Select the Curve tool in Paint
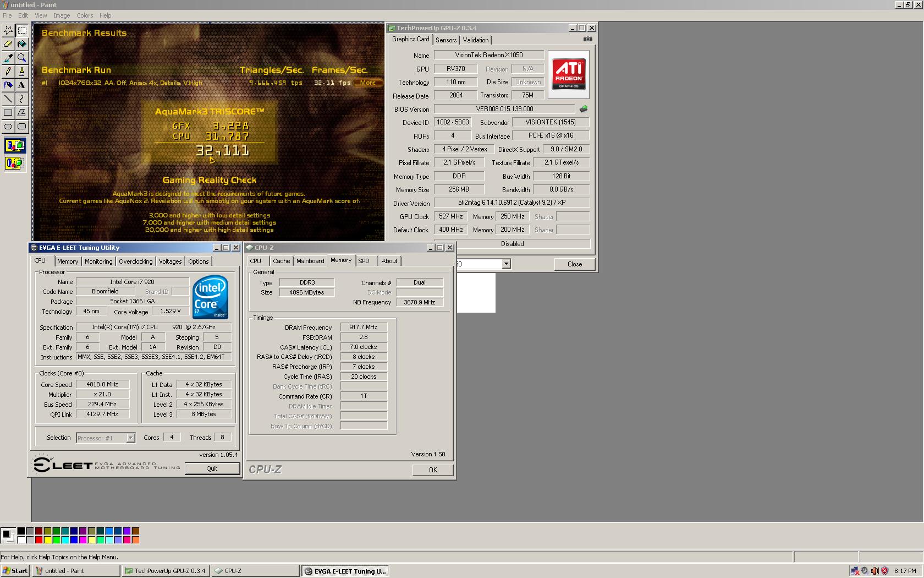Viewport: 924px width, 578px height. (x=22, y=99)
